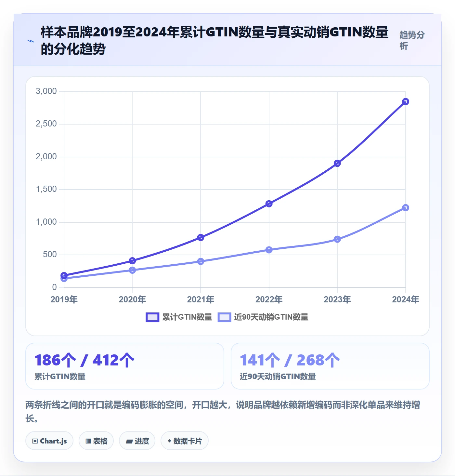Toggle the 累计GTIN数量 legend swatch

pyautogui.click(x=152, y=317)
